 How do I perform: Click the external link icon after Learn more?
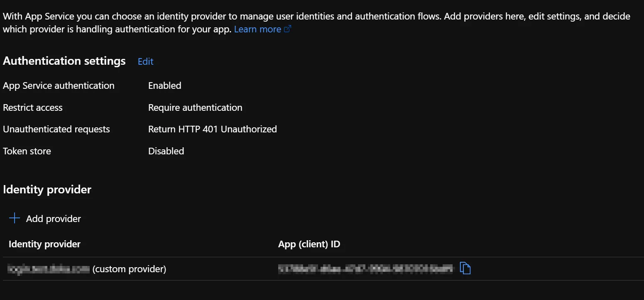[x=287, y=29]
